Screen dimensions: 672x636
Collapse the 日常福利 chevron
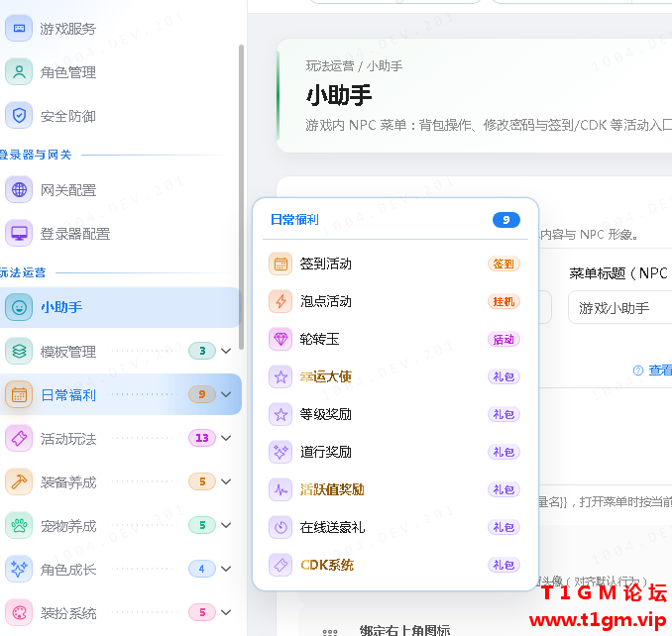(226, 394)
